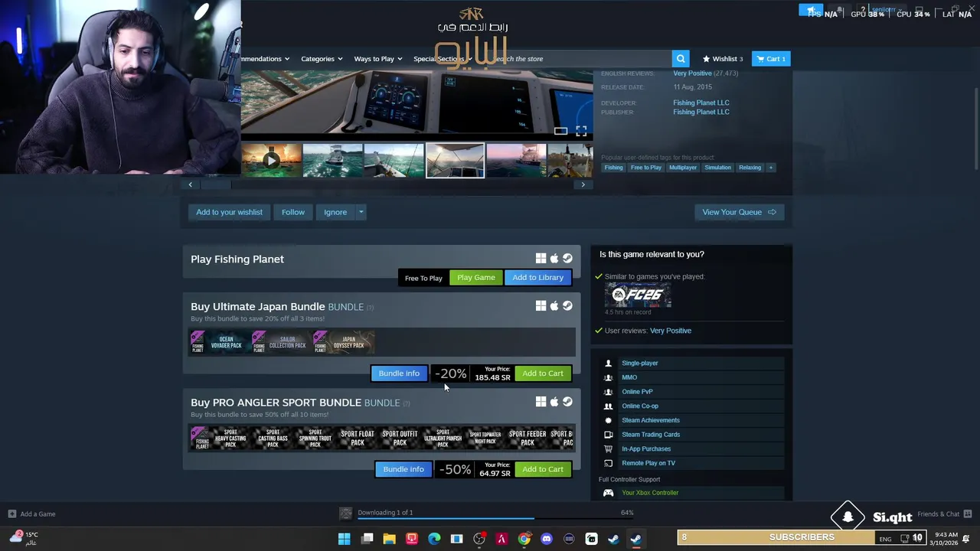
Task: Click SteamOS icon for PRO ANGLER SPORT BUNDLE
Action: [567, 401]
